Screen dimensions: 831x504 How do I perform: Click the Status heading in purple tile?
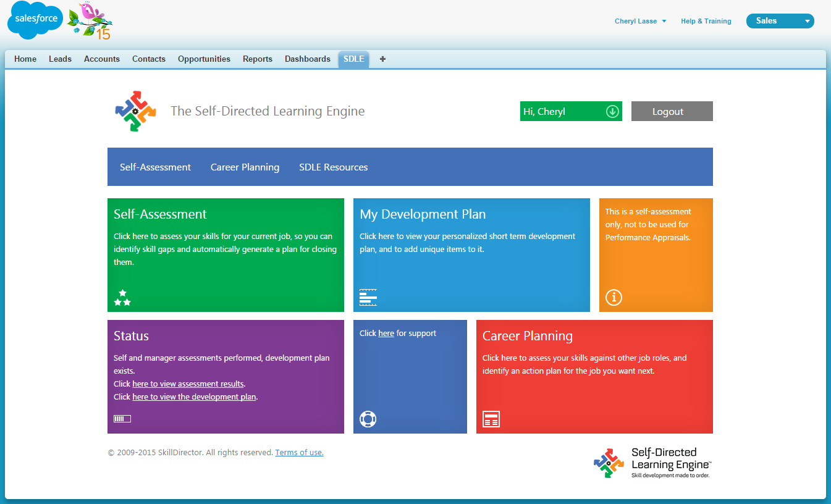(x=131, y=336)
